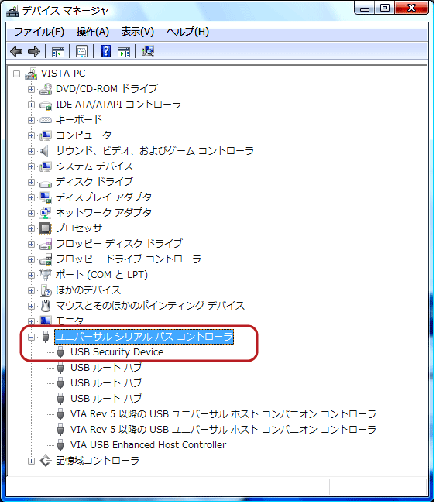This screenshot has height=504, width=436.
Task: Click the action pane toolbar icon
Action: 124,51
